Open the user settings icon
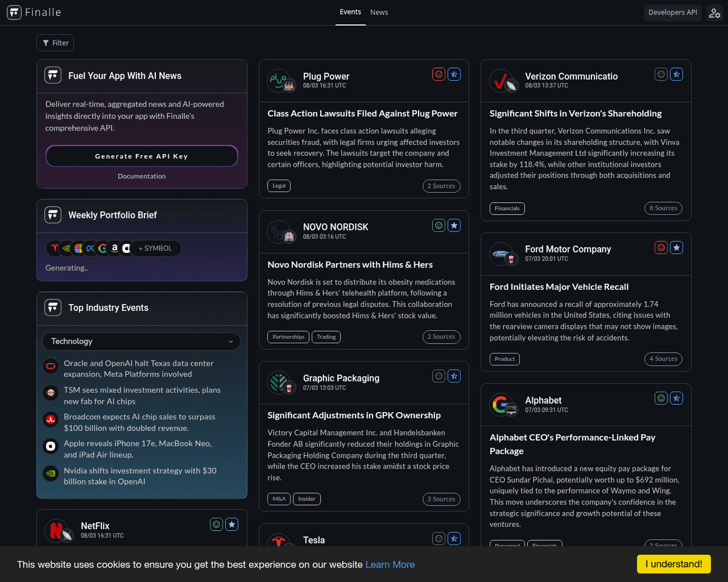The width and height of the screenshot is (728, 582). coord(714,13)
